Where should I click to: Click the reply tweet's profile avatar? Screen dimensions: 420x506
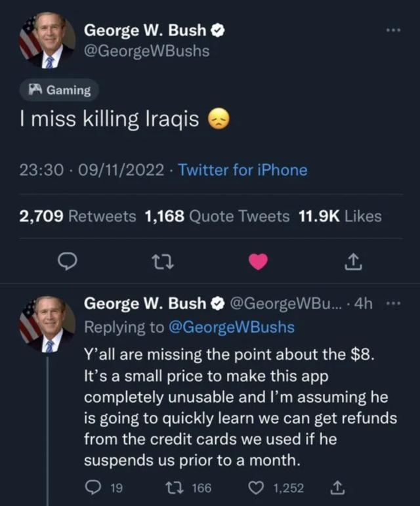tap(46, 324)
